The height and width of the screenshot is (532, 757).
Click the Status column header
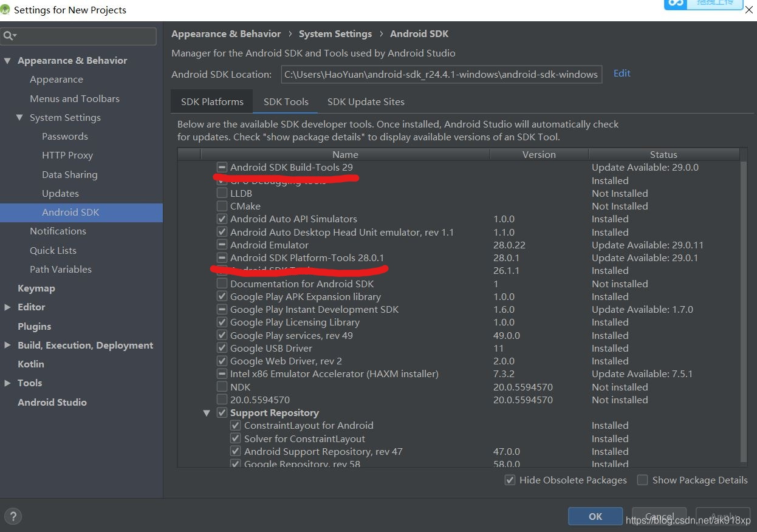(x=663, y=155)
